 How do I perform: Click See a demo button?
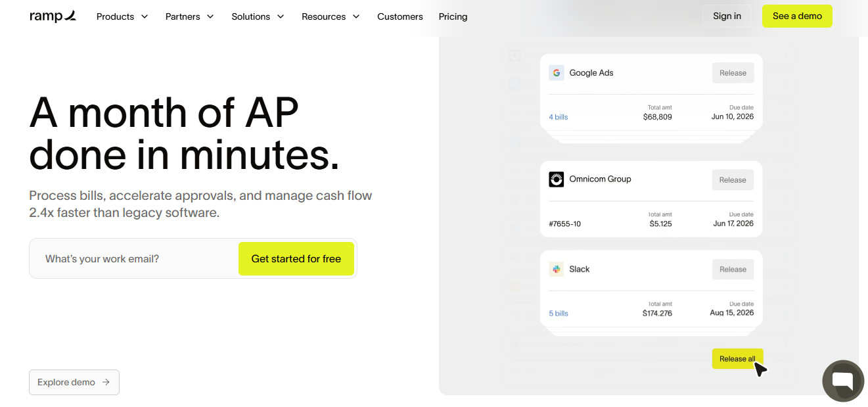coord(797,16)
